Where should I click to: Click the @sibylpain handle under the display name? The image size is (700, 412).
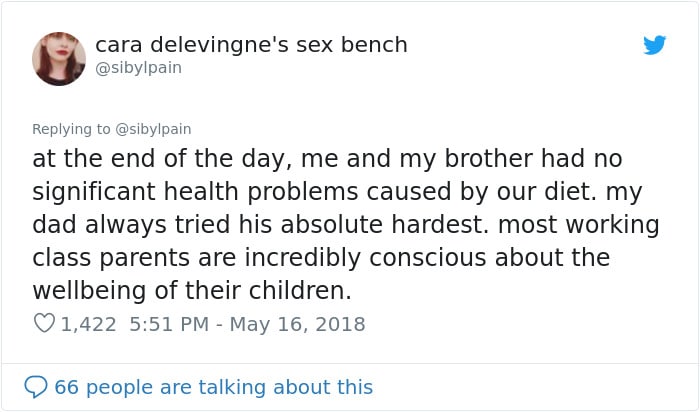coord(138,68)
